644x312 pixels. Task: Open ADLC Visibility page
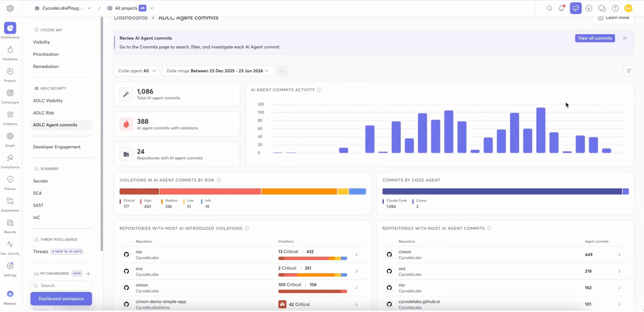pos(48,101)
